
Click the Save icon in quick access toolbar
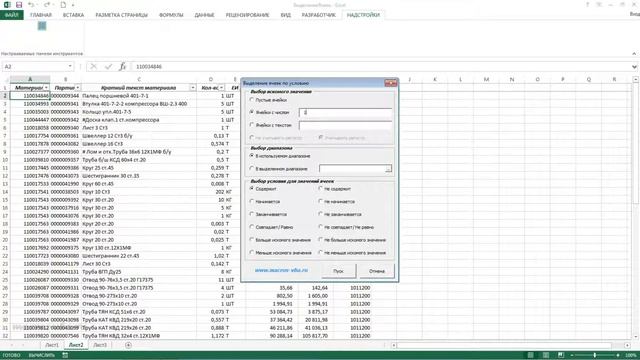point(19,5)
